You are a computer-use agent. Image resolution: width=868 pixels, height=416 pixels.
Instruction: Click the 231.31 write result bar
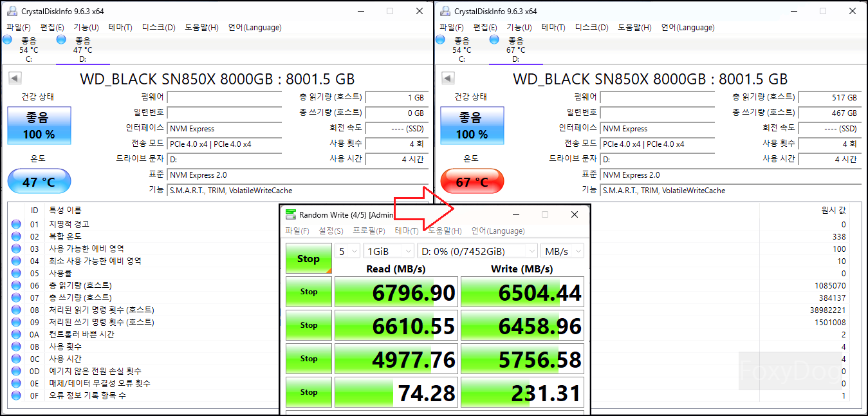[x=522, y=393]
